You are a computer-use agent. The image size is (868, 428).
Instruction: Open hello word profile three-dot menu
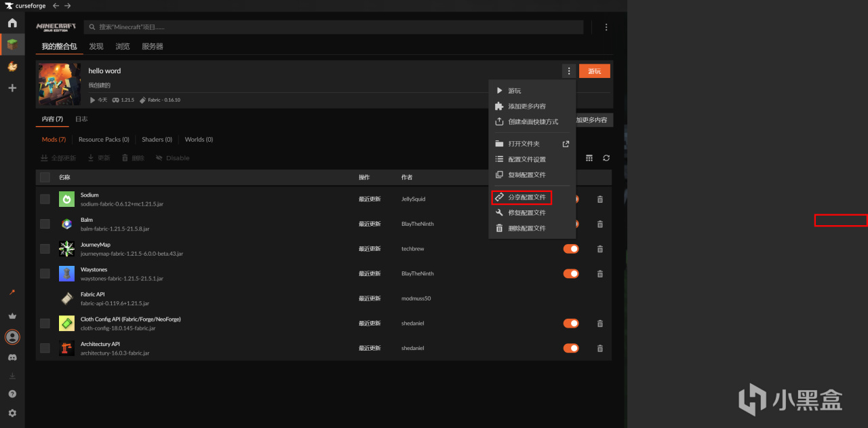pos(569,71)
